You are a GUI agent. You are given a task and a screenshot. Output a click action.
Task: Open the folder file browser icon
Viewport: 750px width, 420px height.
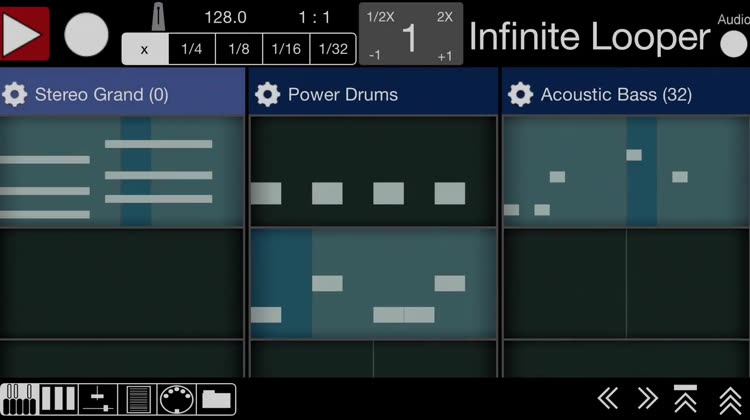click(216, 399)
